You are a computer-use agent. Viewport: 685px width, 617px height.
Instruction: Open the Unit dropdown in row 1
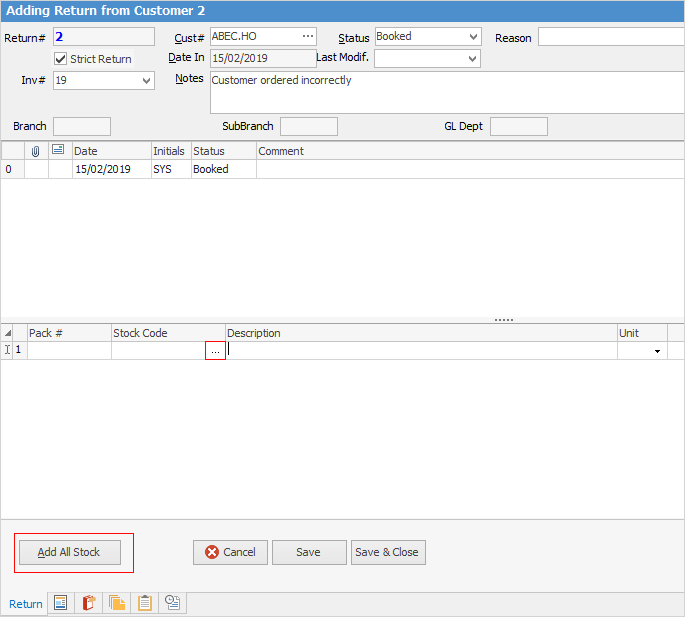pyautogui.click(x=657, y=351)
